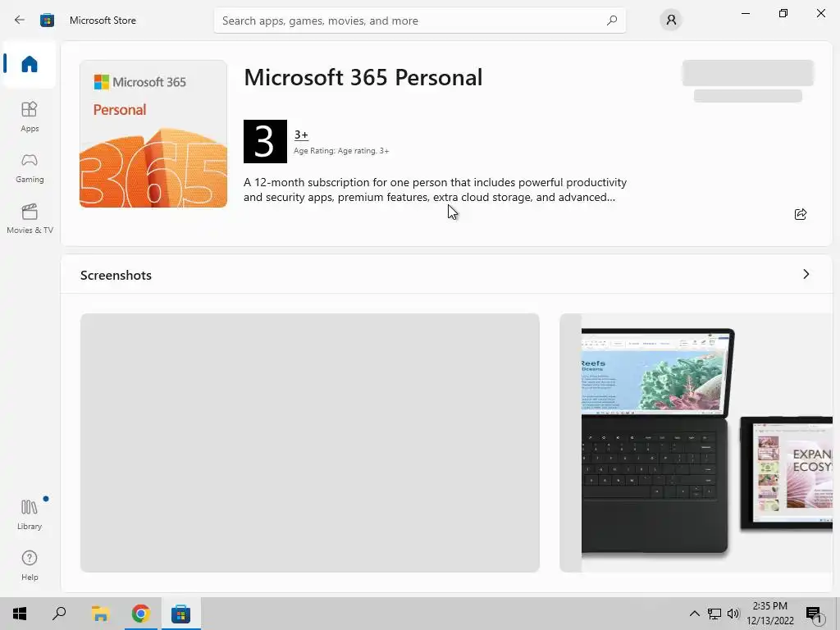840x630 pixels.
Task: Open the Windows Start menu
Action: coord(20,614)
